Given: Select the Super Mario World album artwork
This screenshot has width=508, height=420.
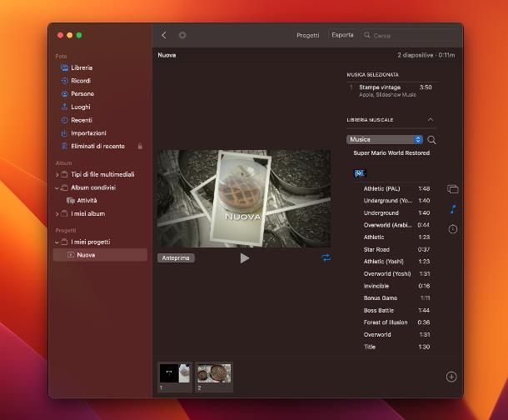Looking at the screenshot, I should [x=360, y=173].
